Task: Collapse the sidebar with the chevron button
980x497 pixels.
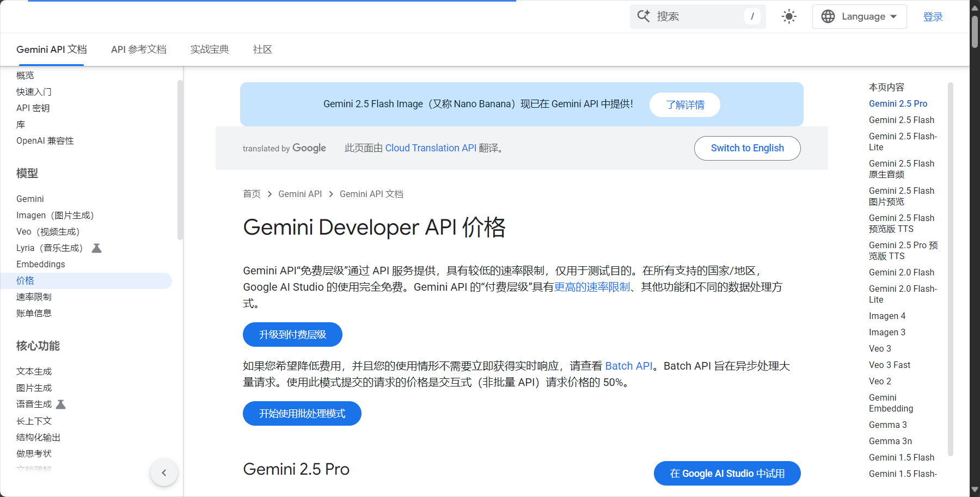Action: pyautogui.click(x=164, y=473)
